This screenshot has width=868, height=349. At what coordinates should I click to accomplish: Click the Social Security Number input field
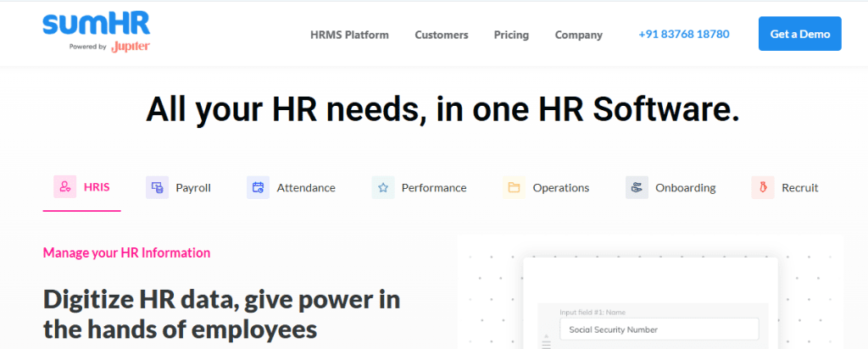tap(659, 330)
